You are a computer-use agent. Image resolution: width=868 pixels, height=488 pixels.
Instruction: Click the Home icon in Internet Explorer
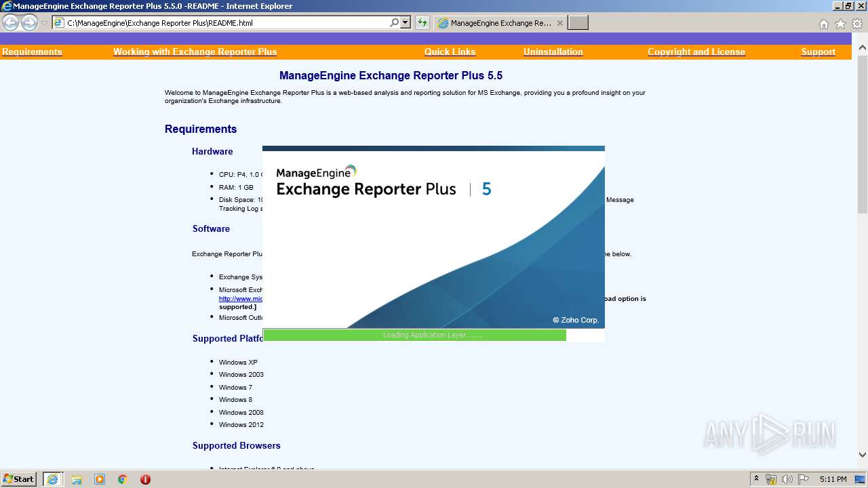tap(823, 24)
